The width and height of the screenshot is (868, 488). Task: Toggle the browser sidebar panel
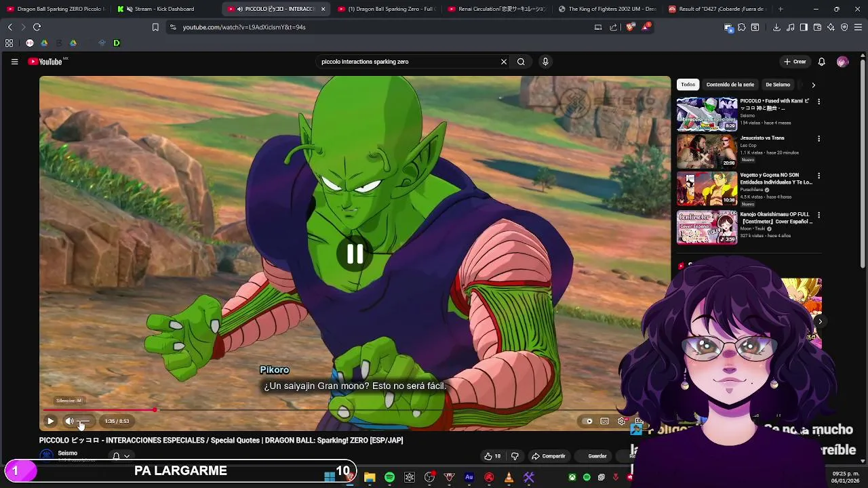[x=804, y=27]
